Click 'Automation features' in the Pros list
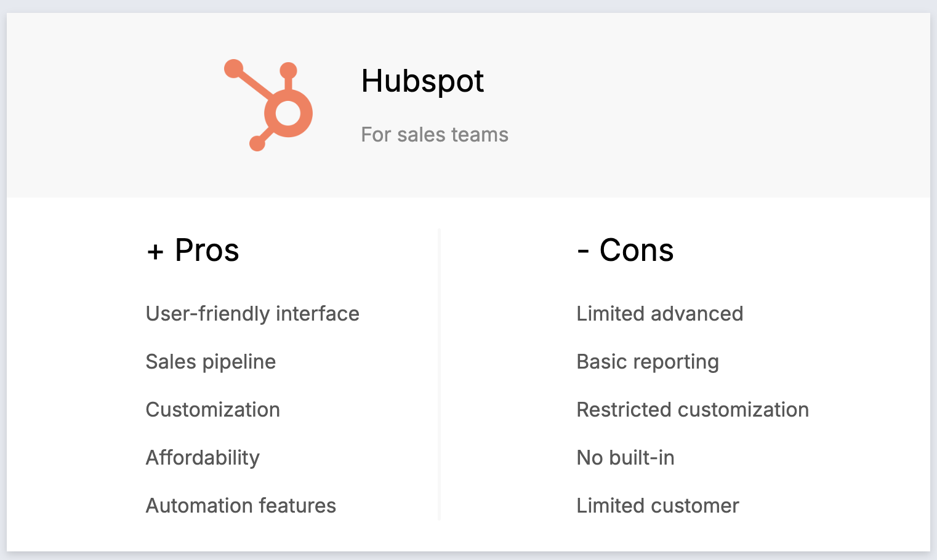This screenshot has height=560, width=937. click(241, 506)
